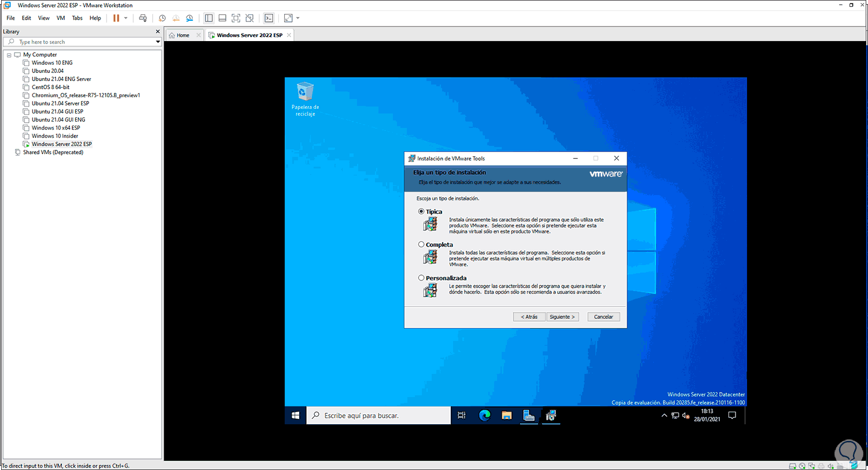This screenshot has height=470, width=868.
Task: Select the Papelera de reciclaje desktop icon
Action: click(x=305, y=99)
